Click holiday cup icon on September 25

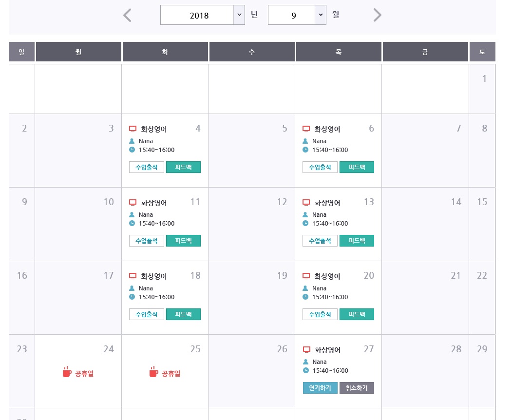coord(153,372)
